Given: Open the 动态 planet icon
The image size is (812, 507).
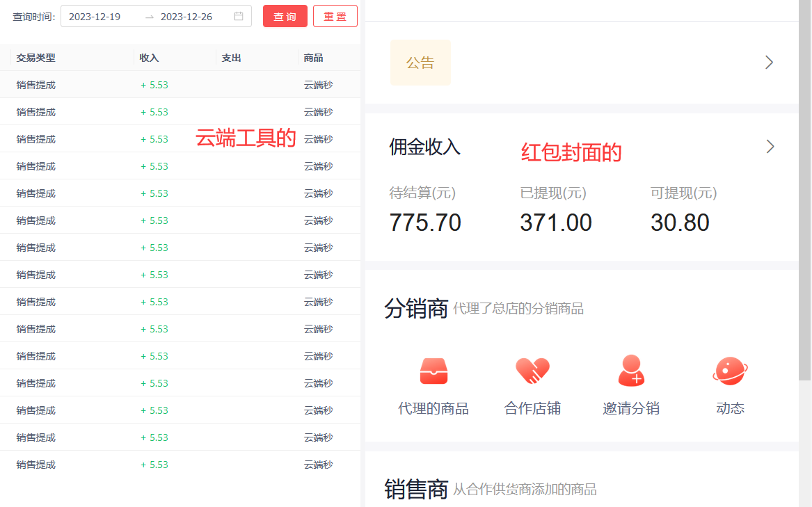Looking at the screenshot, I should point(730,371).
